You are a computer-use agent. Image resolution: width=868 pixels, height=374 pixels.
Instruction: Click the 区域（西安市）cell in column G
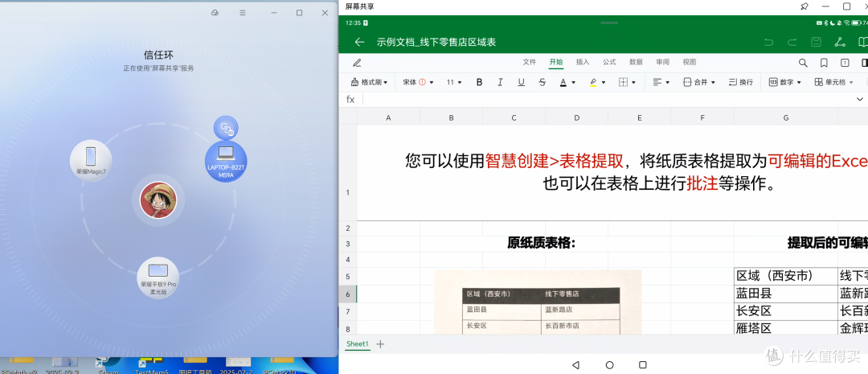click(785, 277)
